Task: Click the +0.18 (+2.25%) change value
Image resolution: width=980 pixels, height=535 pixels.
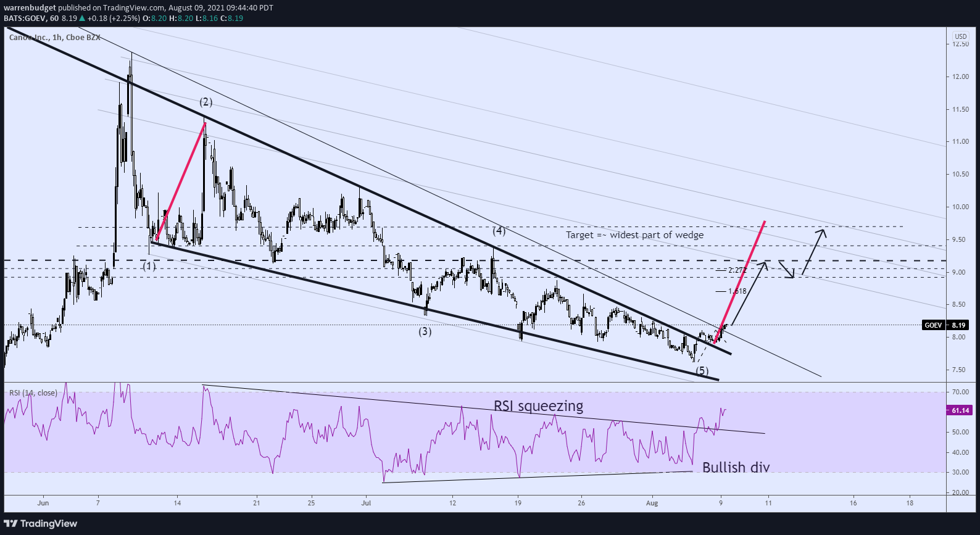Action: (x=114, y=18)
